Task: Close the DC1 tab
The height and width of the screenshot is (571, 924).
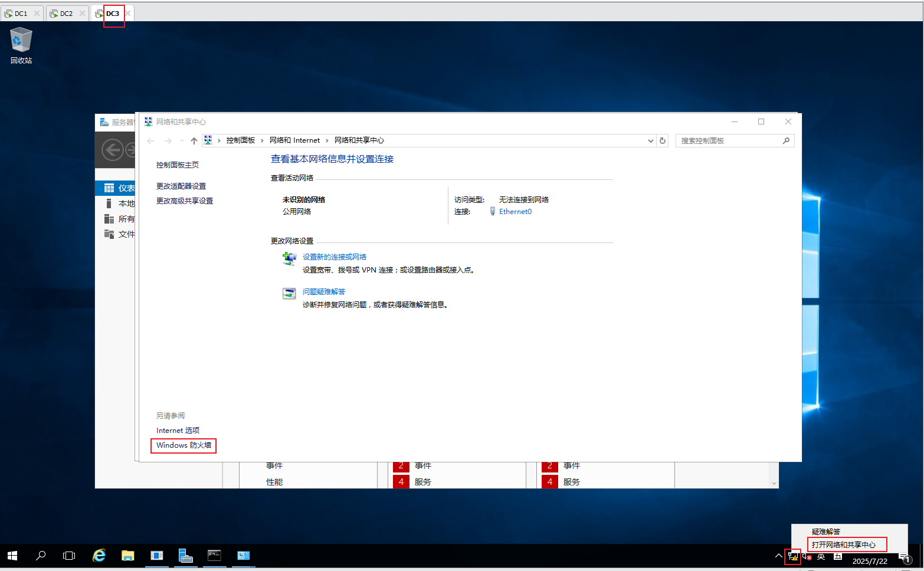Action: (x=37, y=13)
